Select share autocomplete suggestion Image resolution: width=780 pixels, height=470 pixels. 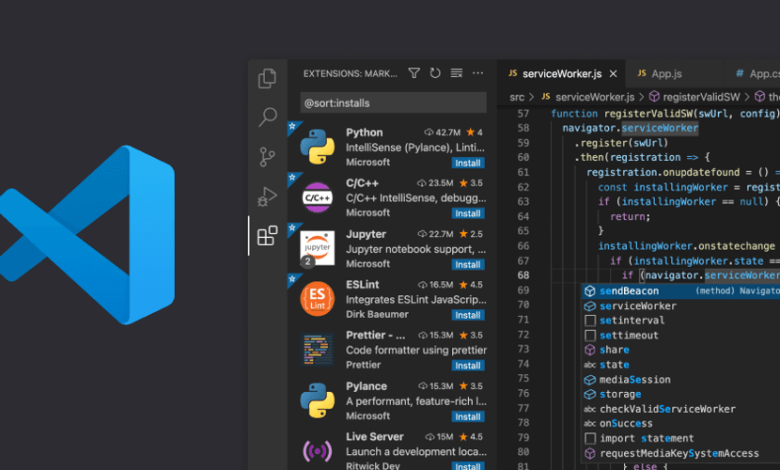(x=681, y=350)
